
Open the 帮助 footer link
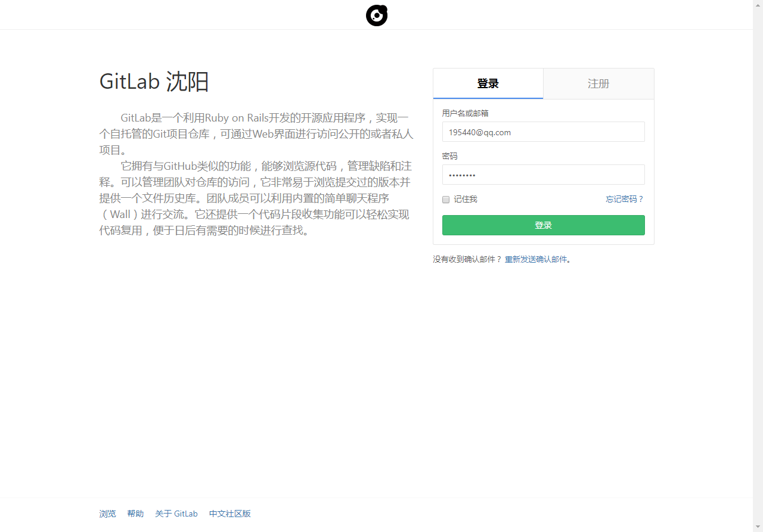[135, 514]
